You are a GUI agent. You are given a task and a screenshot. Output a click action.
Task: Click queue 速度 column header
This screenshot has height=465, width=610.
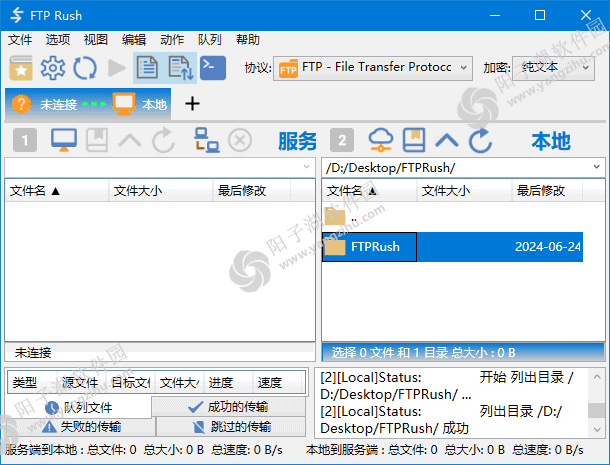279,383
